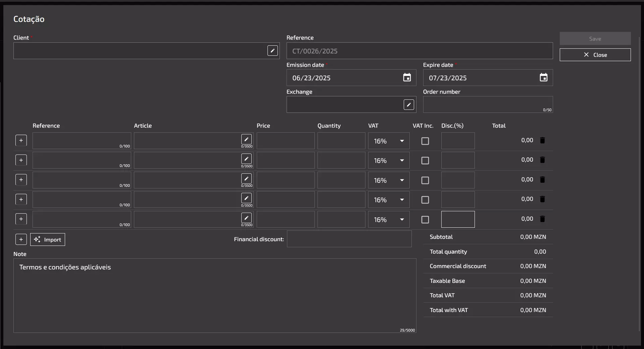Open the fourth row 16% VAT selector
This screenshot has height=349, width=644.
pyautogui.click(x=389, y=200)
